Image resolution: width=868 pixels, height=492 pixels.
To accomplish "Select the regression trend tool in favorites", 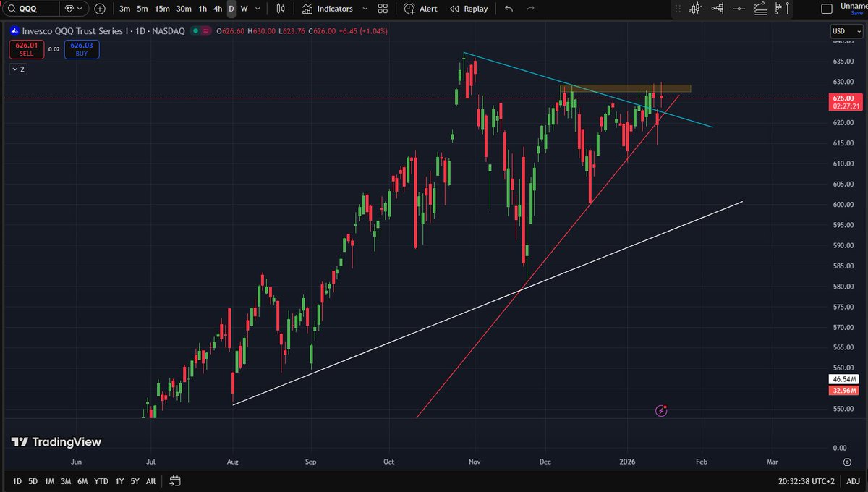I will click(759, 9).
